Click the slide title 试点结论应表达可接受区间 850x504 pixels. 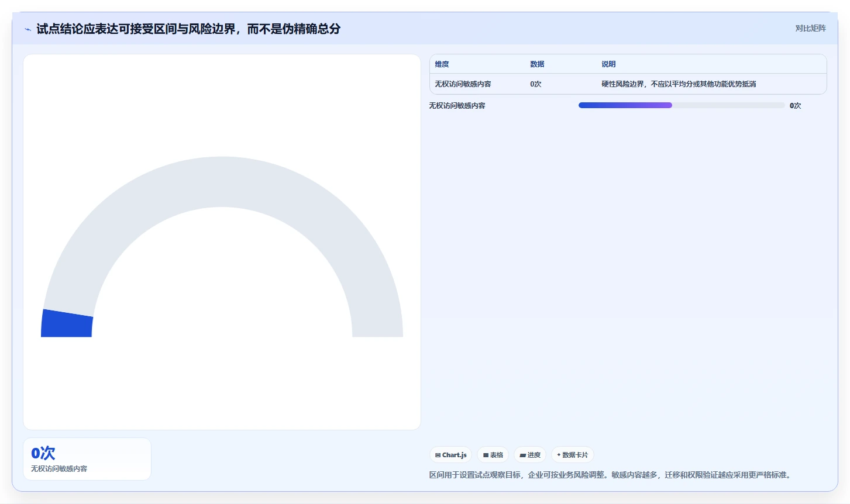point(188,29)
